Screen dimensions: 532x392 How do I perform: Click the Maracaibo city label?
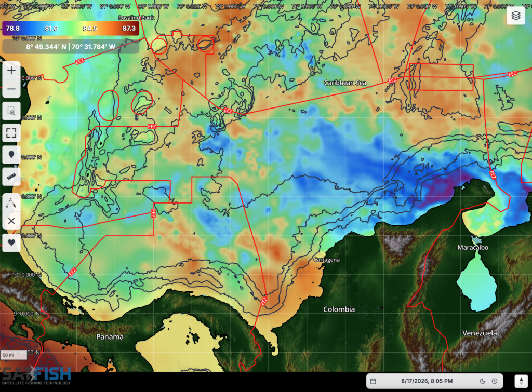pyautogui.click(x=473, y=248)
